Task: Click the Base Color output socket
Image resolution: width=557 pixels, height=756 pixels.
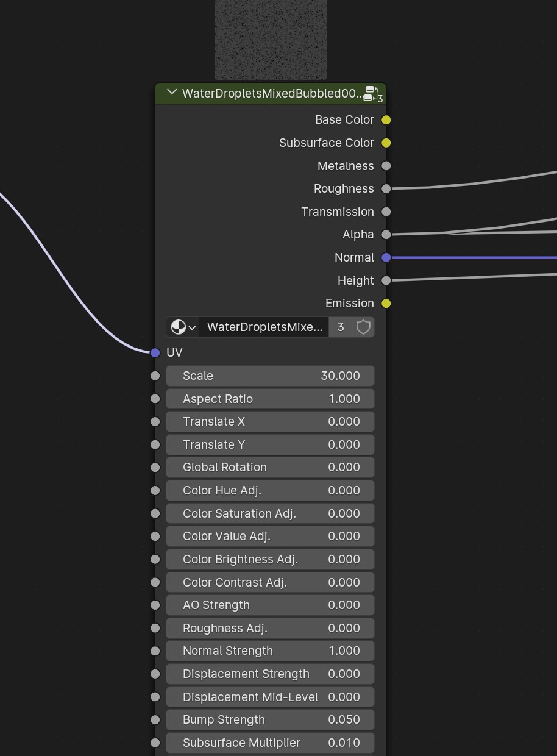Action: [386, 120]
